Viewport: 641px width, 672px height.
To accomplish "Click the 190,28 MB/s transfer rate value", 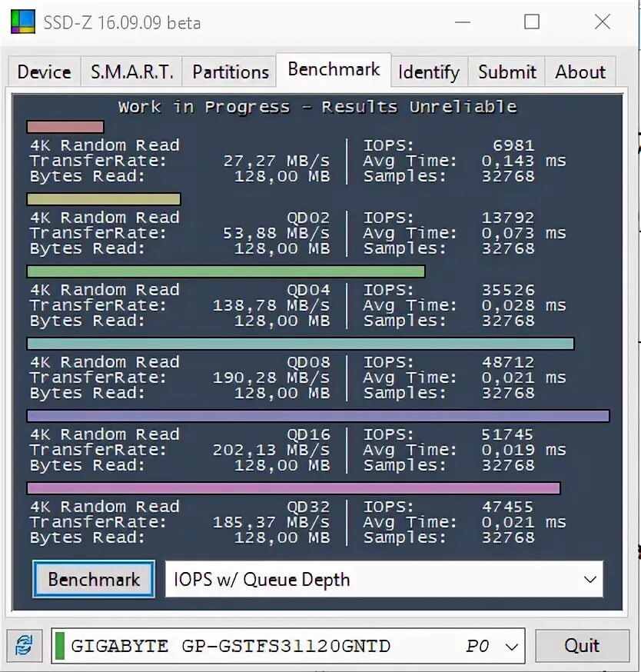I will point(271,378).
